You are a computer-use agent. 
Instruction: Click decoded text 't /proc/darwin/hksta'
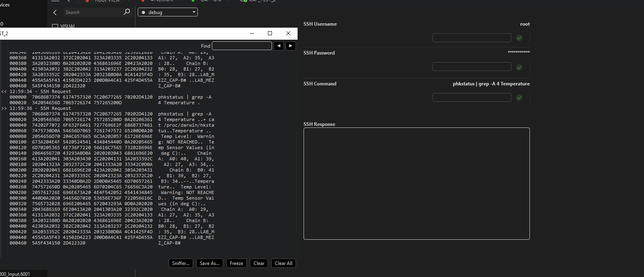coord(186,125)
